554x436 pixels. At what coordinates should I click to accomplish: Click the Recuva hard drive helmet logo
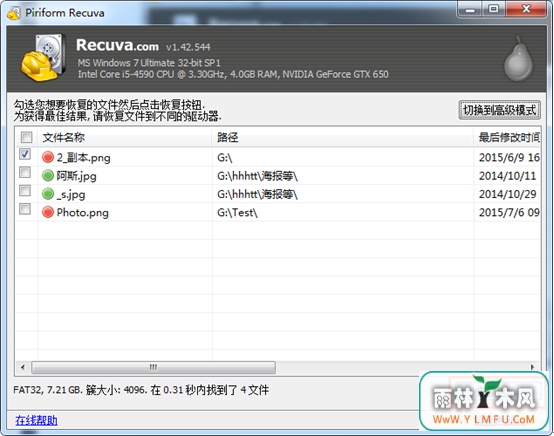(x=43, y=58)
